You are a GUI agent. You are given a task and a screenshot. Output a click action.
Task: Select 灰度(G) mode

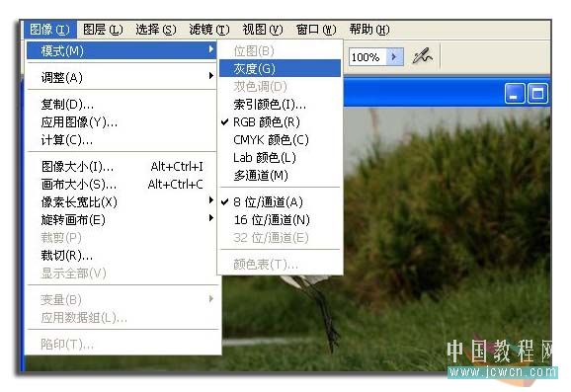pos(280,68)
